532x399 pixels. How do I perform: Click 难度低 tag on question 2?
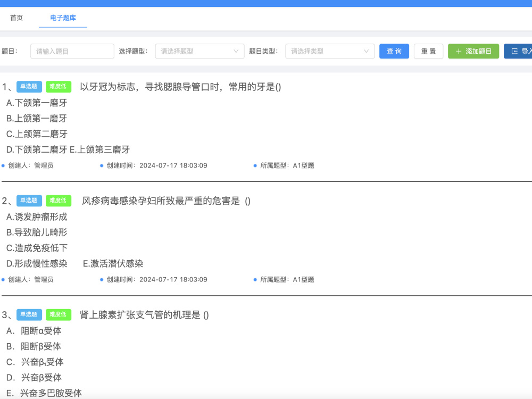[59, 201]
